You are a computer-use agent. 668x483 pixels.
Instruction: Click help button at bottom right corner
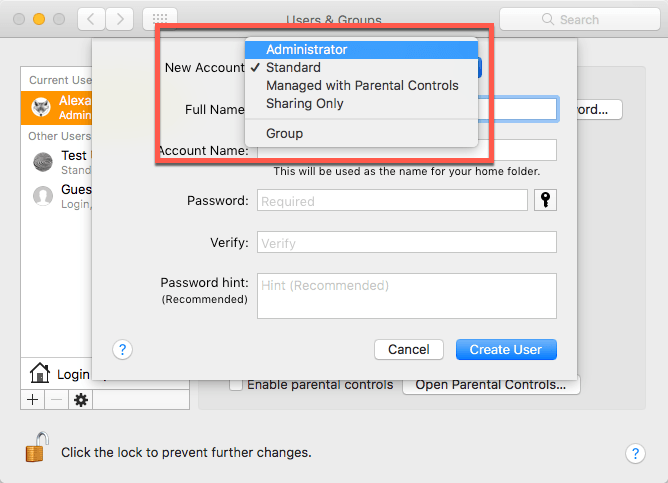(635, 453)
